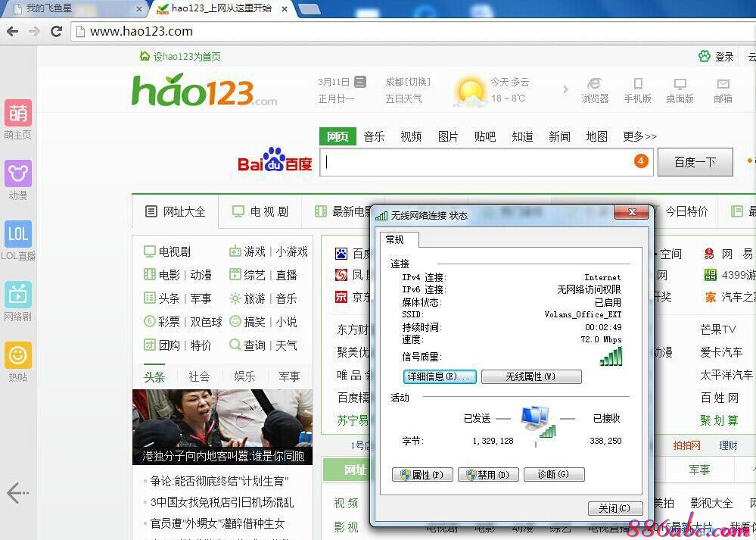Open the 桌面版 desktop icon
Viewport: 756px width, 540px height.
coord(680,88)
